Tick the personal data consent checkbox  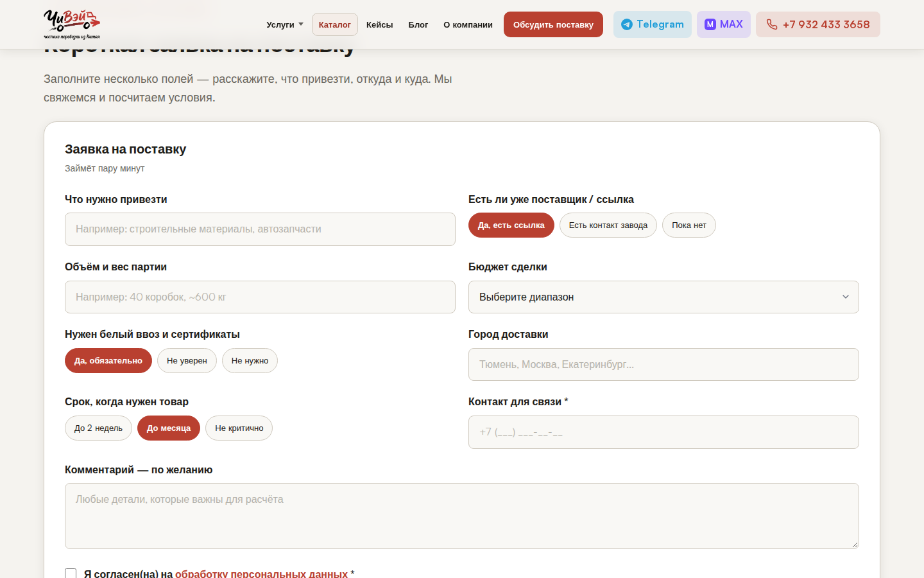[71, 574]
